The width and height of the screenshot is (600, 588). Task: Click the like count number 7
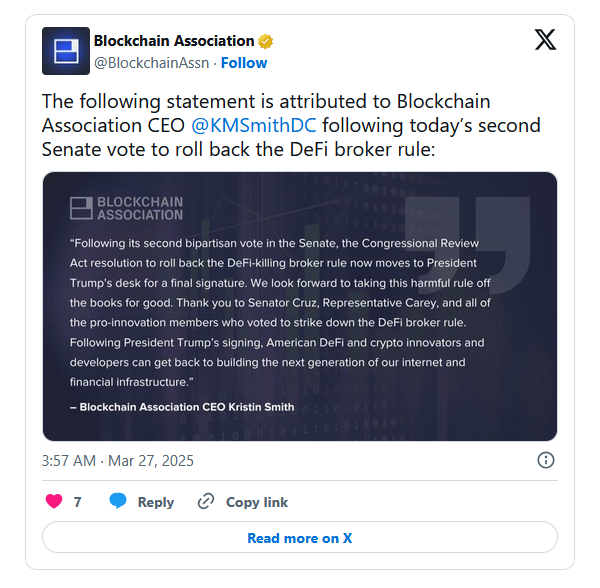pos(77,502)
